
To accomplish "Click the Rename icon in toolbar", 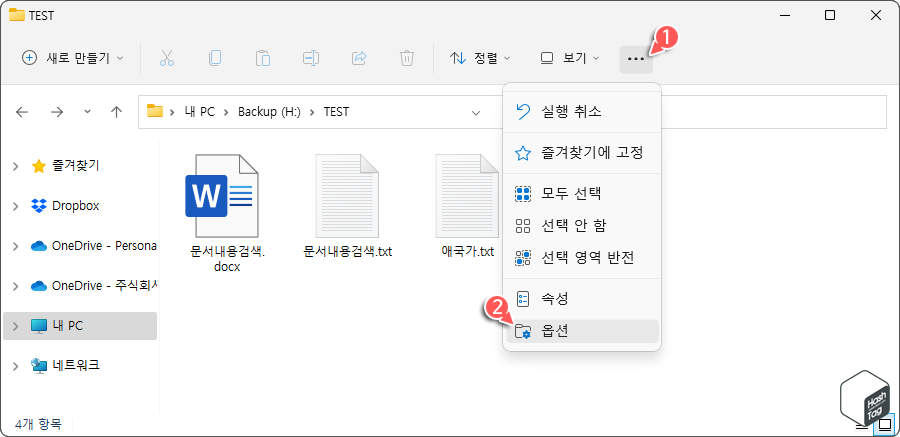I will click(x=311, y=58).
